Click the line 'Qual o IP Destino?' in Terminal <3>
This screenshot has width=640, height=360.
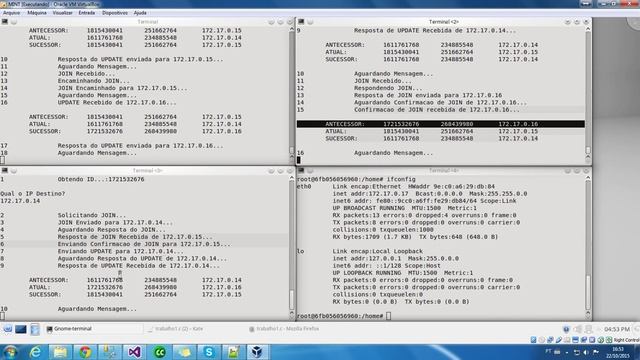33,194
